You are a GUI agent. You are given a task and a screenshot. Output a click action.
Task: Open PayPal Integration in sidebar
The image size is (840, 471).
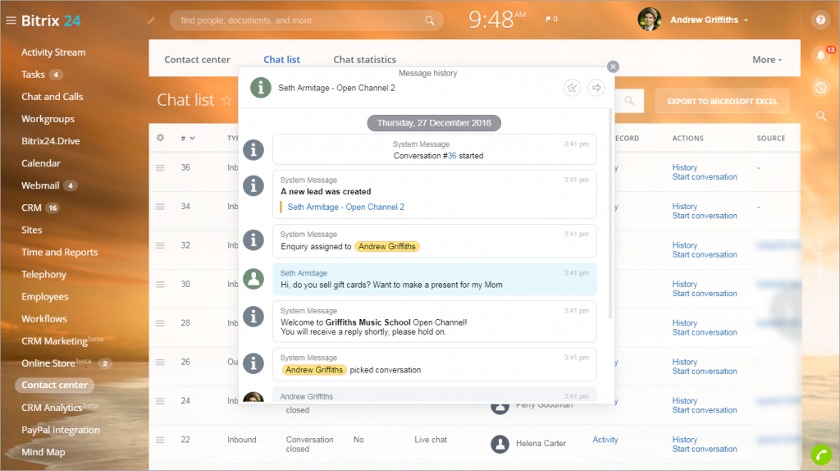click(x=61, y=430)
